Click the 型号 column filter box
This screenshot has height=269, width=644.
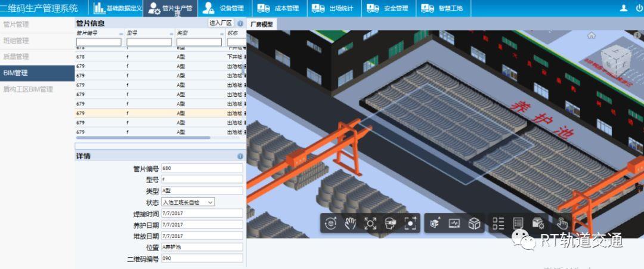tap(149, 42)
